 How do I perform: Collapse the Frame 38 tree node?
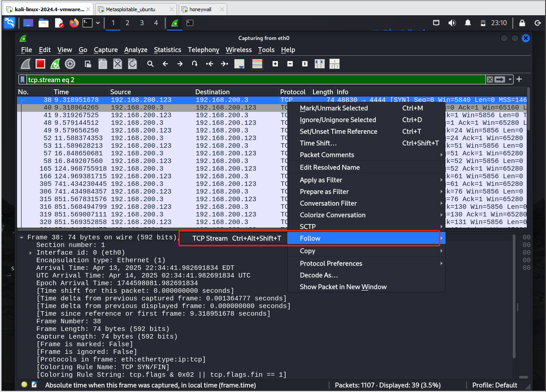22,238
